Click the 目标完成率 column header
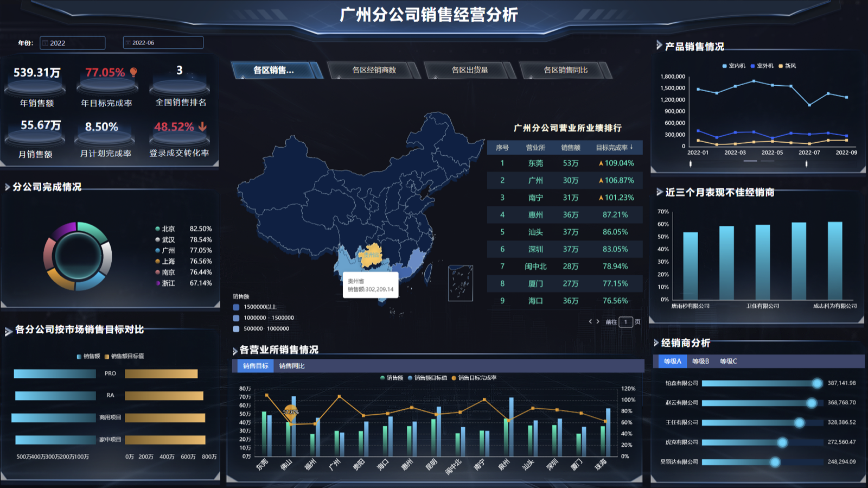 point(611,148)
